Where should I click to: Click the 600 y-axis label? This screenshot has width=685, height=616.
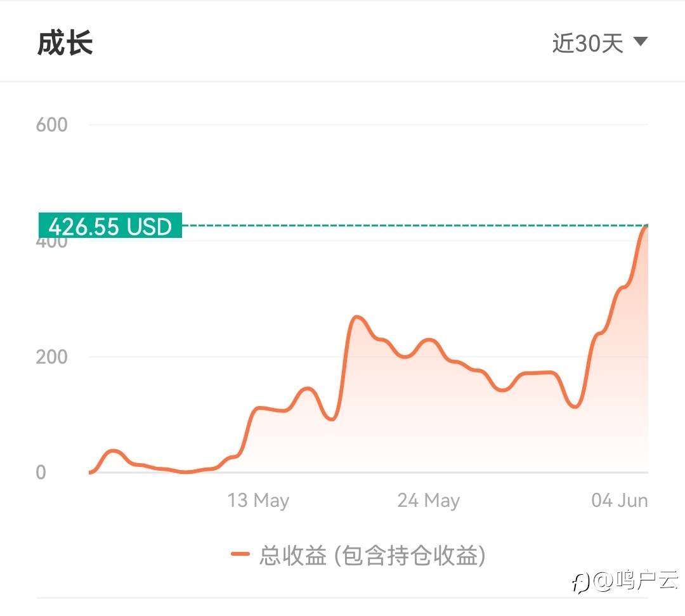pos(52,124)
